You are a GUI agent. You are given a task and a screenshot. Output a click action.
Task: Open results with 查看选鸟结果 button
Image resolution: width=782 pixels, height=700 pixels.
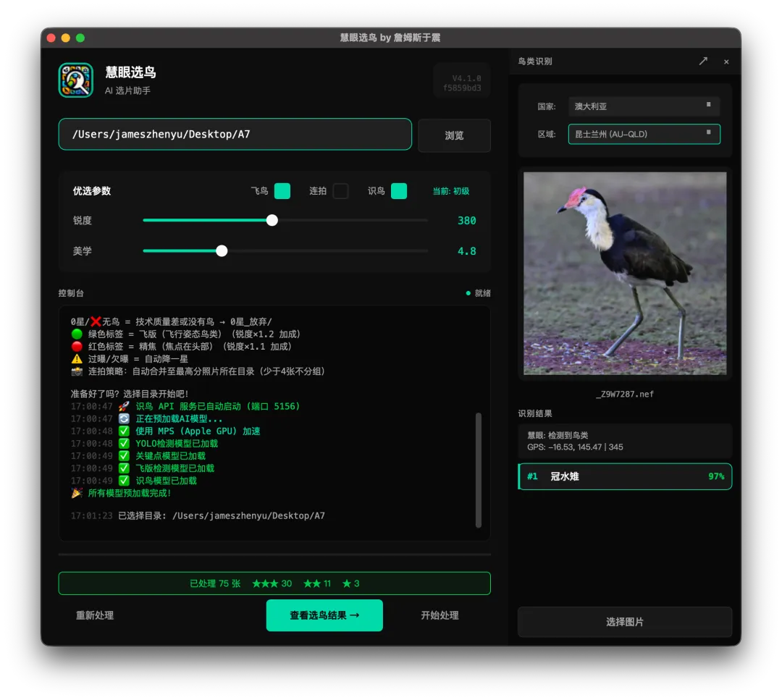pos(324,615)
